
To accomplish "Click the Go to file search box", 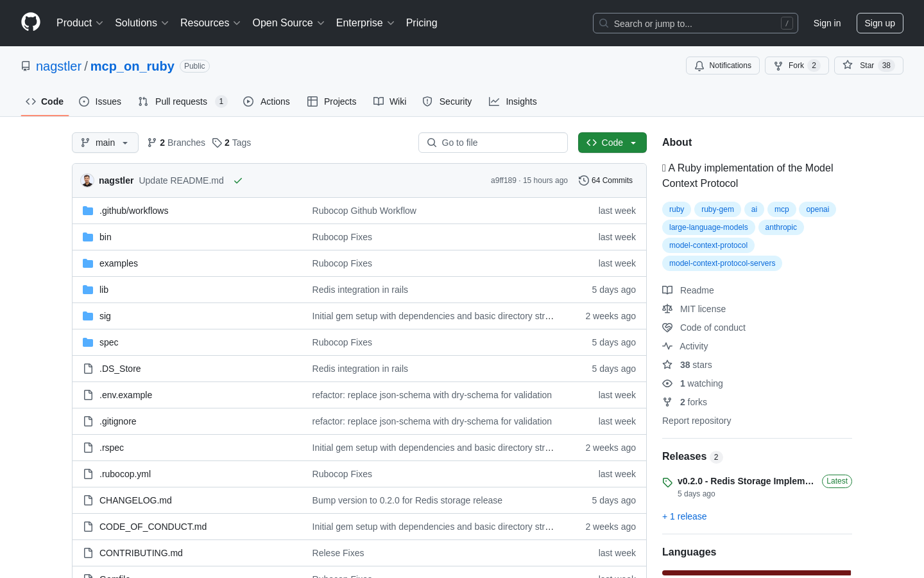I will (493, 143).
